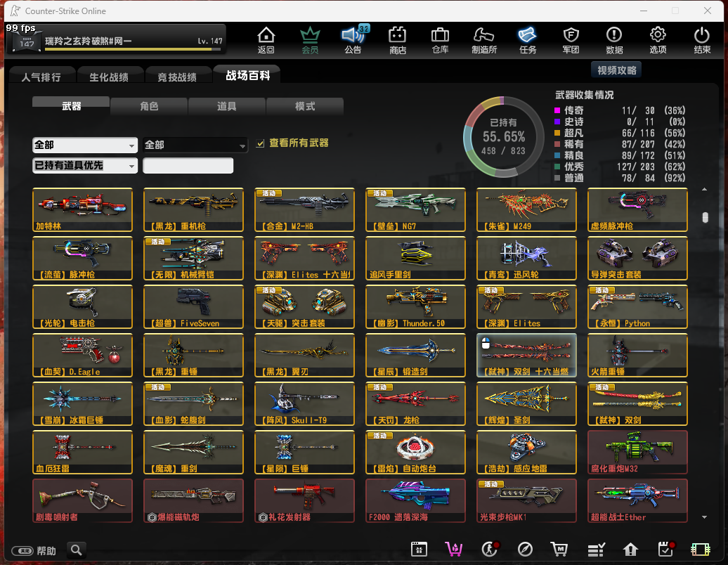This screenshot has height=565, width=728.
Task: Select the 光束步枪MK1 weapon card
Action: [x=526, y=500]
